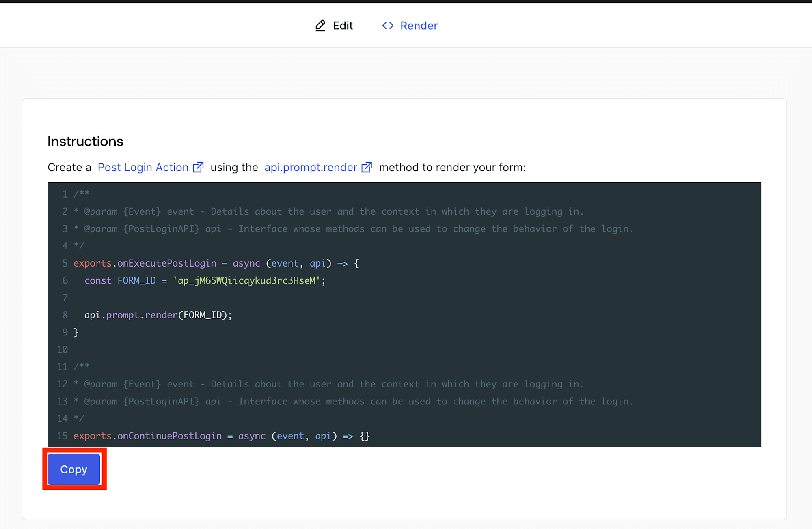Viewport: 812px width, 529px height.
Task: Click line 2 @param {Event} comment
Action: (x=328, y=211)
